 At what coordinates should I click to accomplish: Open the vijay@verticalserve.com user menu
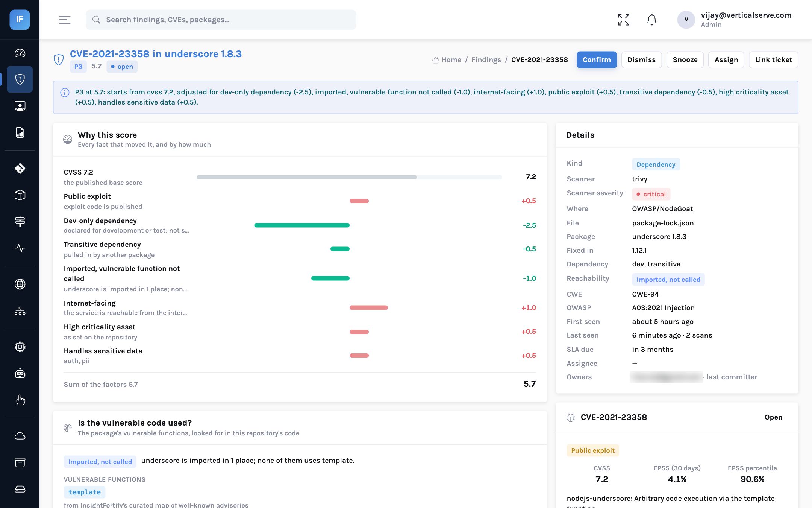735,20
